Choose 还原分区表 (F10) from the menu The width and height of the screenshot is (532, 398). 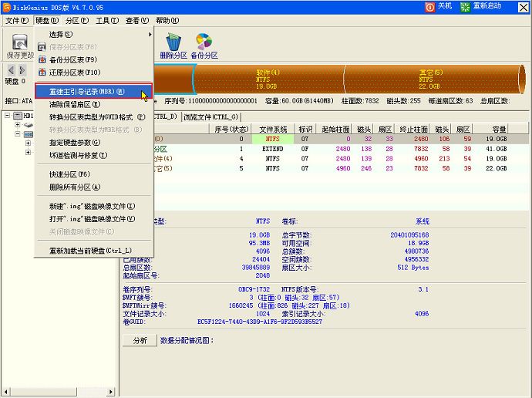point(75,73)
